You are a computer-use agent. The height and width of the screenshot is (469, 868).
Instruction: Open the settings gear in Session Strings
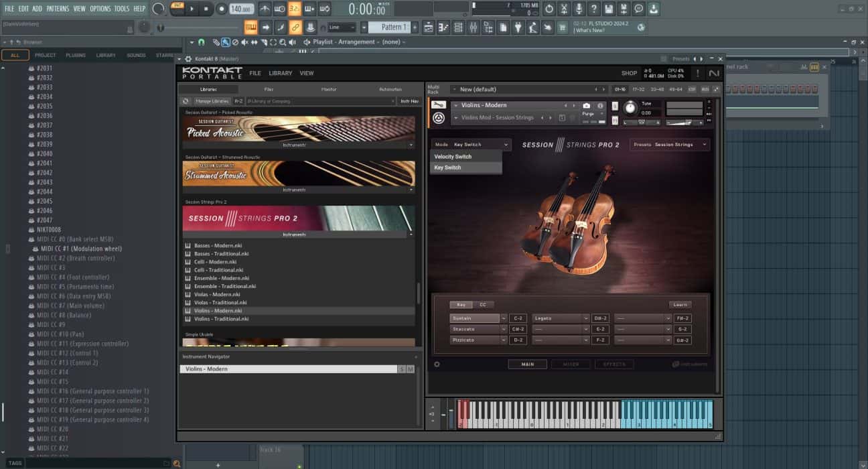[x=437, y=364]
